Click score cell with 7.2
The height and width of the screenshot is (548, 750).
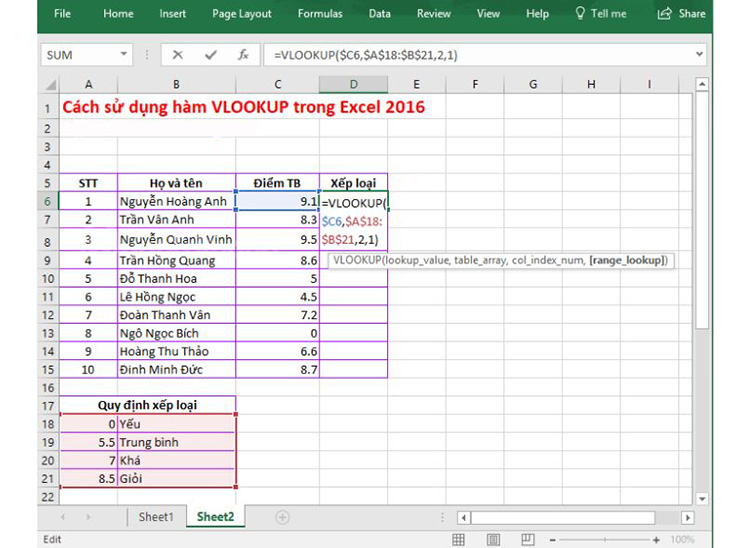(277, 315)
